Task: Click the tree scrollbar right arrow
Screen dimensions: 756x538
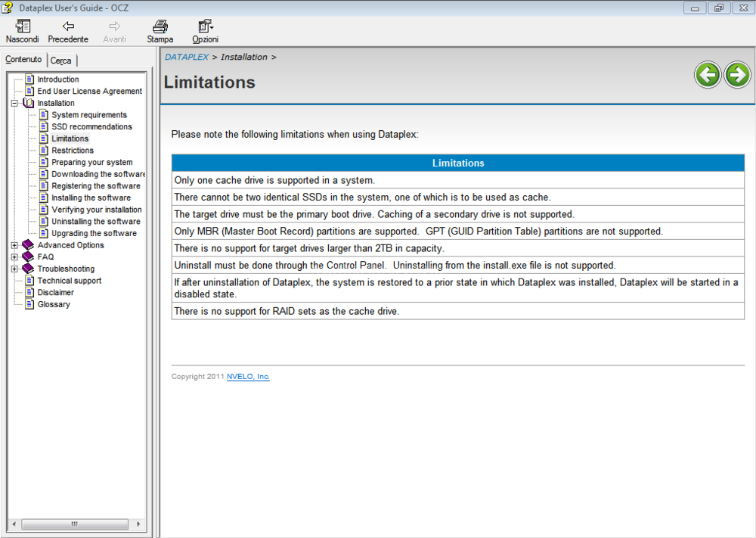Action: point(138,524)
